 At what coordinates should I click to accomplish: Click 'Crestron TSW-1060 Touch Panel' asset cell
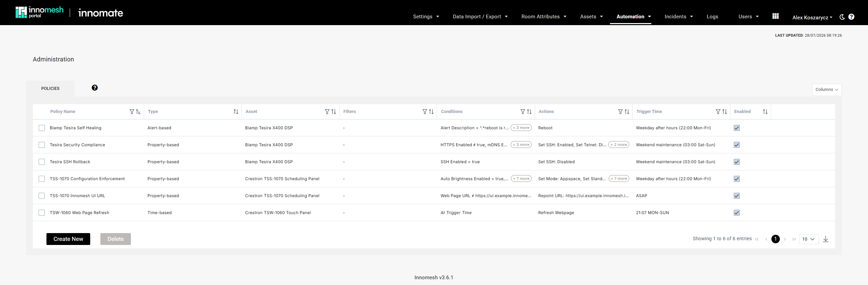point(278,213)
